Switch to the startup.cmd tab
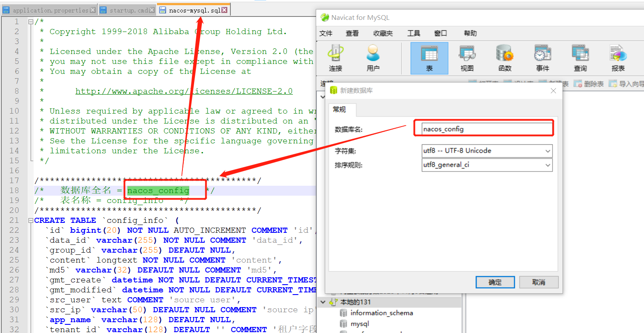 [128, 10]
